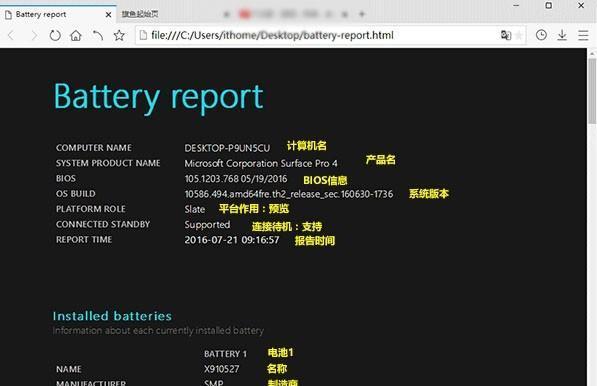Click the OS build value 10586.494
The image size is (597, 386).
point(289,194)
